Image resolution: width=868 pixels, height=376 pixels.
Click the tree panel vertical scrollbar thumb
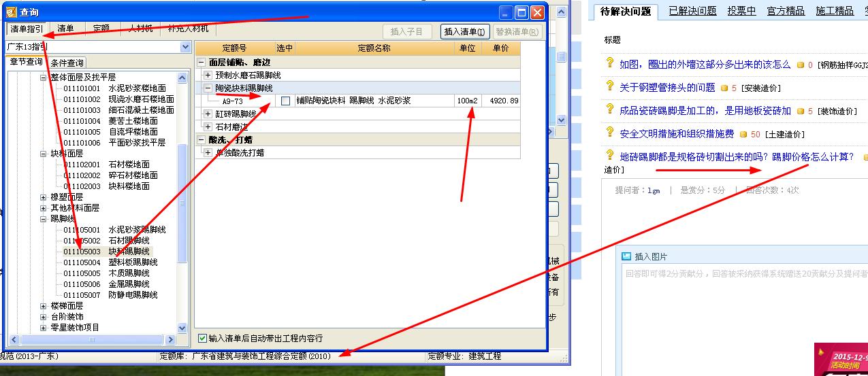pos(182,203)
